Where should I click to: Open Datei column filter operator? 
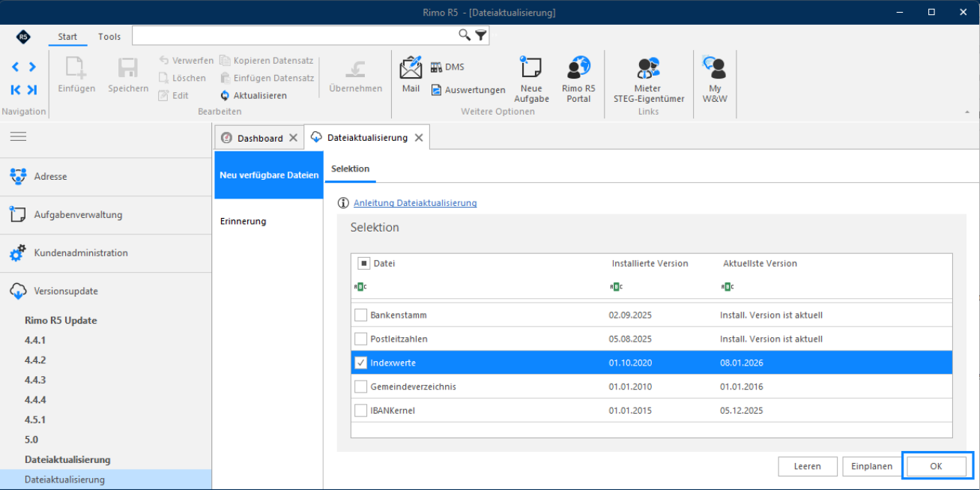coord(360,287)
